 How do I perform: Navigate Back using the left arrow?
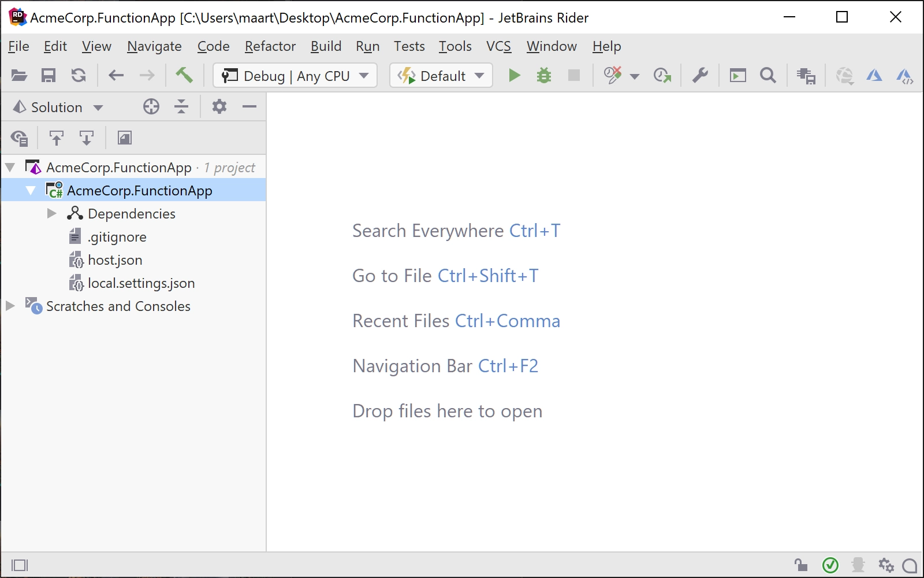pyautogui.click(x=116, y=76)
